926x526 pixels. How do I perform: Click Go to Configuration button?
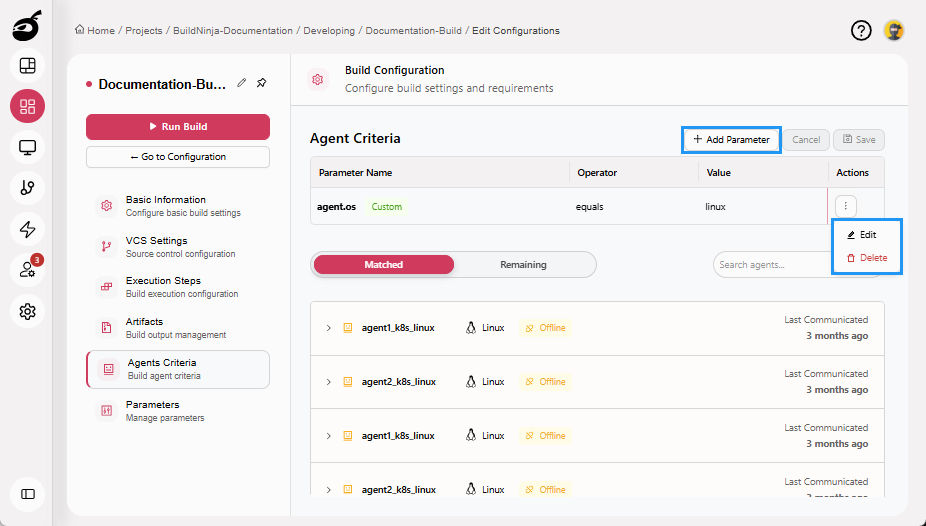tap(178, 157)
